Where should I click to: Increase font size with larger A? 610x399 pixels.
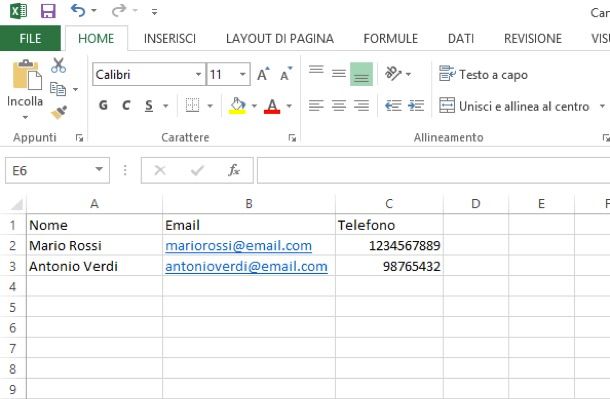(263, 74)
